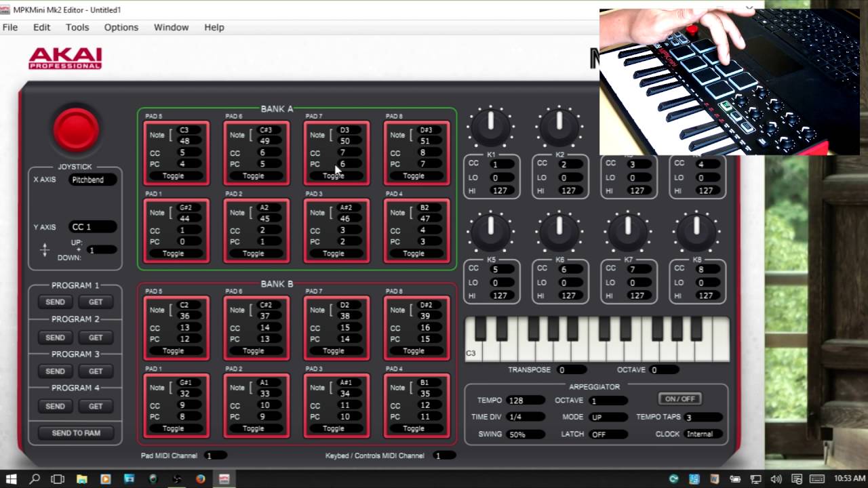The width and height of the screenshot is (868, 488).
Task: Open the orange media player taskbar icon
Action: click(x=105, y=479)
